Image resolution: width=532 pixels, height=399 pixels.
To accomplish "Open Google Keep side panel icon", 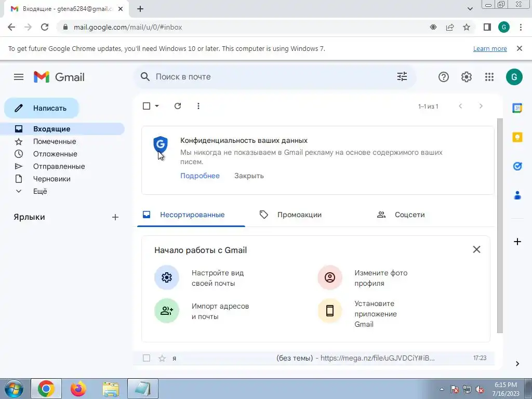I will click(x=517, y=137).
